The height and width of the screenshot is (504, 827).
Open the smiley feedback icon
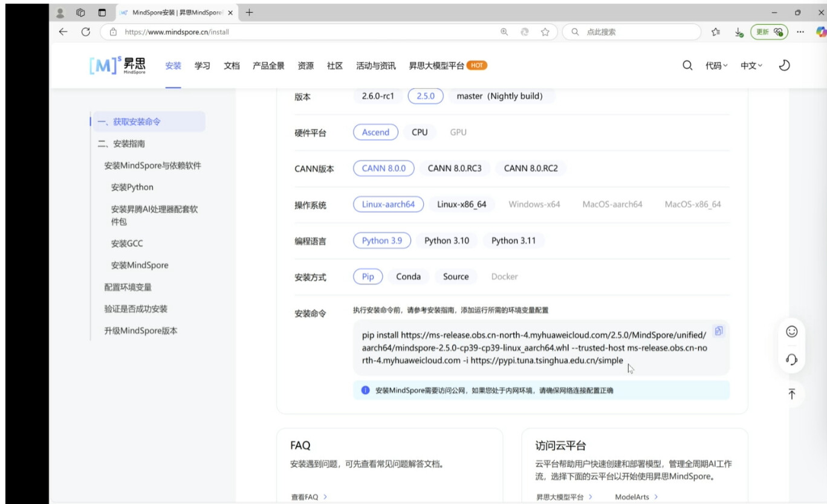(x=791, y=331)
